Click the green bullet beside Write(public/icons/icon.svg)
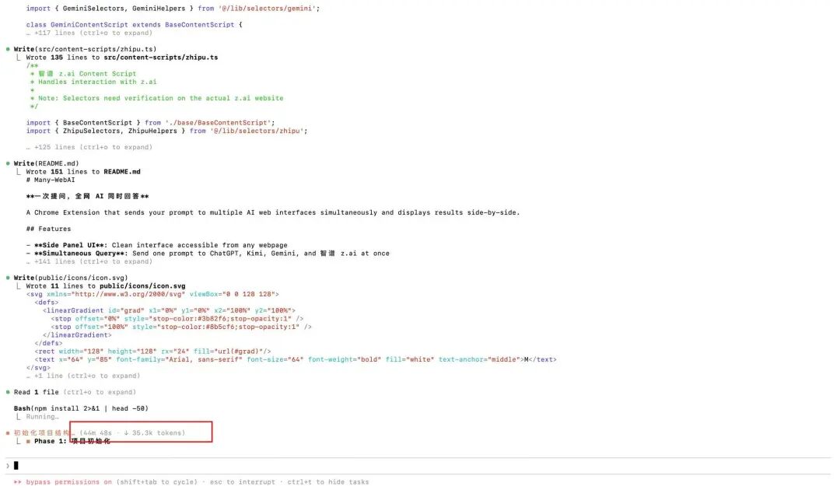Screen dimensions: 840x504 8,278
